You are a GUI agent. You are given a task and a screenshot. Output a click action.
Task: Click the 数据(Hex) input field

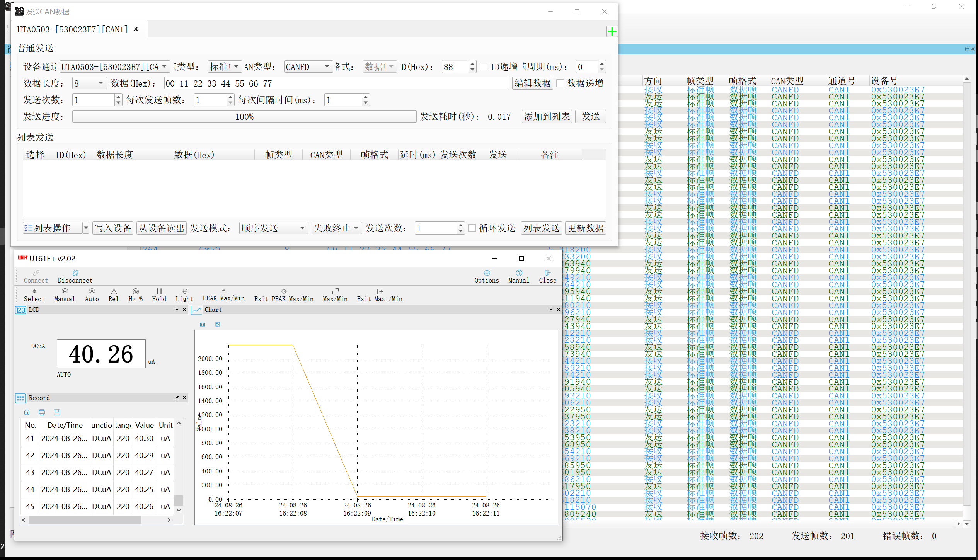pos(336,83)
